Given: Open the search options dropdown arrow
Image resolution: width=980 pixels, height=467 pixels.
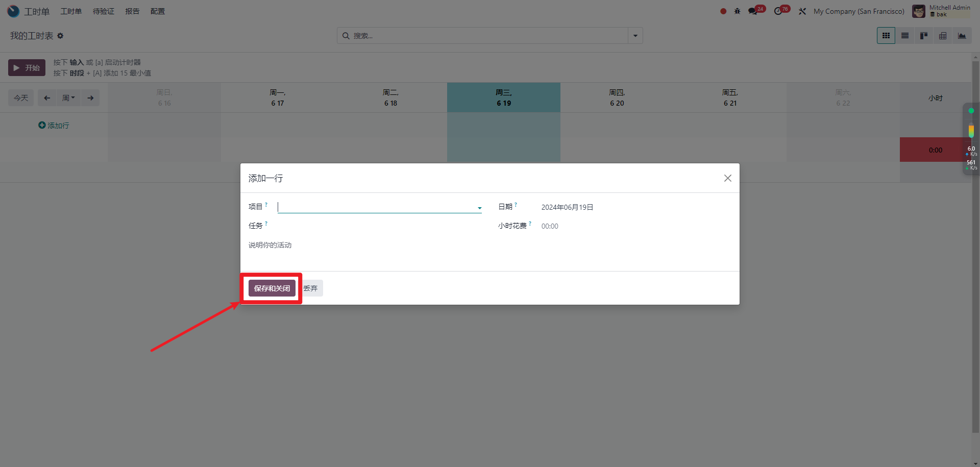Looking at the screenshot, I should tap(635, 36).
